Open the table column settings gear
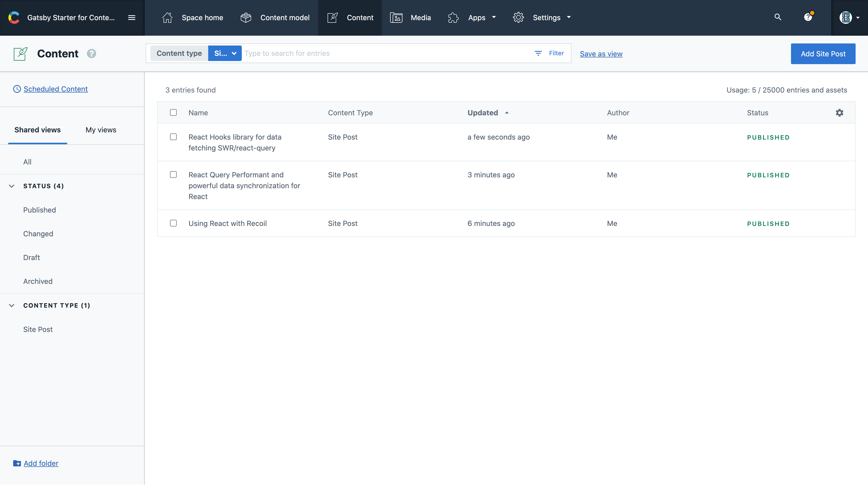This screenshot has width=868, height=485. 839,113
